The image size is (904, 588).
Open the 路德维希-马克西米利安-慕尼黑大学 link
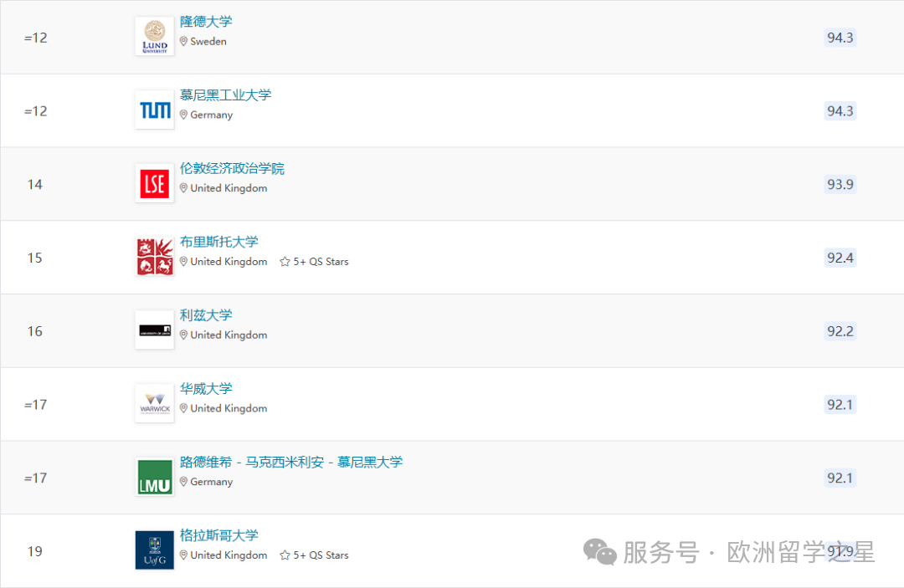291,463
